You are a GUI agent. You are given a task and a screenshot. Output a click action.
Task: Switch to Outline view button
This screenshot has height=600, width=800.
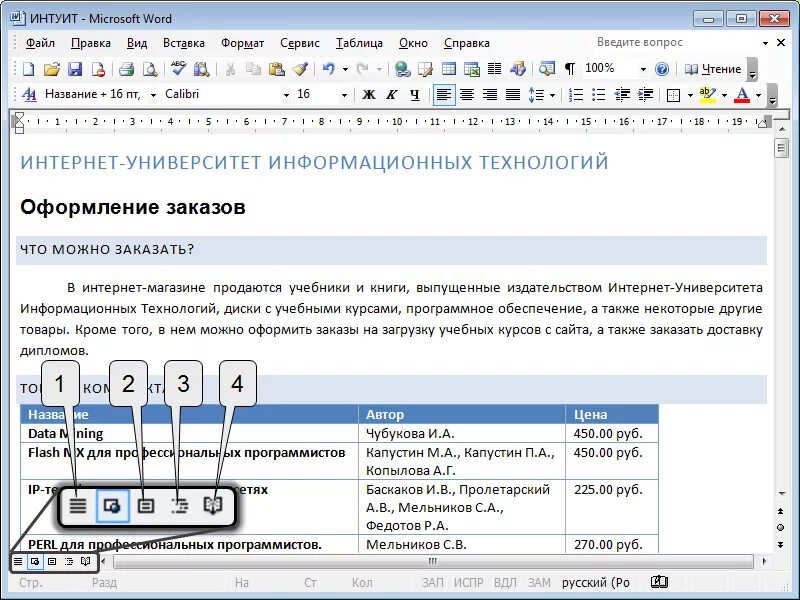(68, 561)
